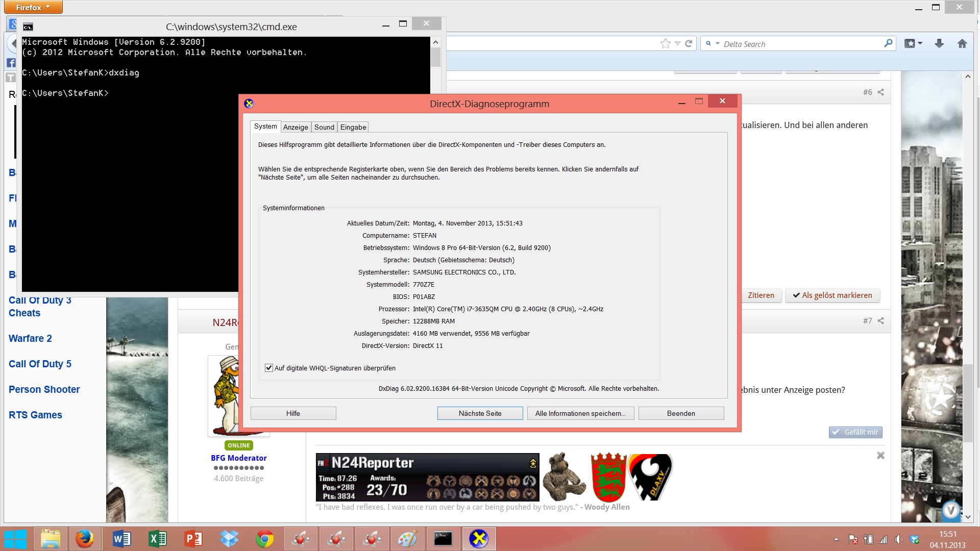Bookmark this page with the star icon
The image size is (980, 551).
[x=665, y=44]
